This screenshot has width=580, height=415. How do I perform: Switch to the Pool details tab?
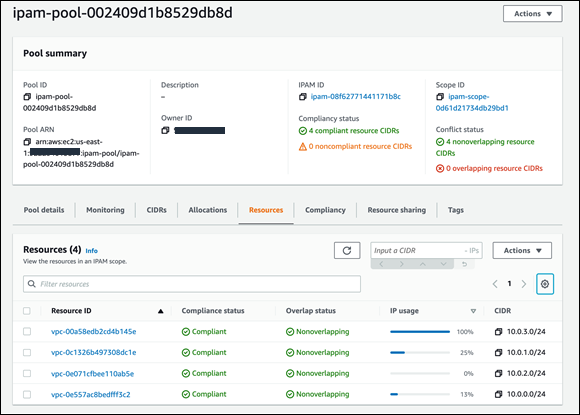pos(44,210)
